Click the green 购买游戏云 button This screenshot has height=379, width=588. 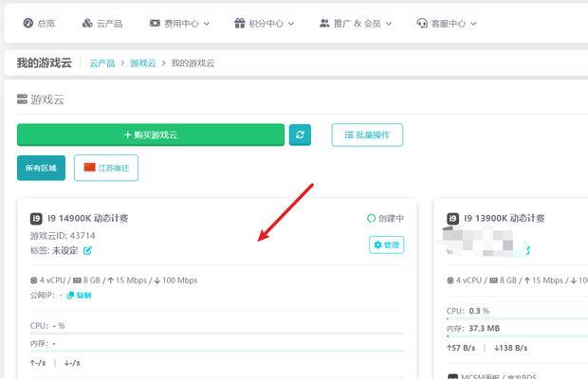(x=151, y=135)
